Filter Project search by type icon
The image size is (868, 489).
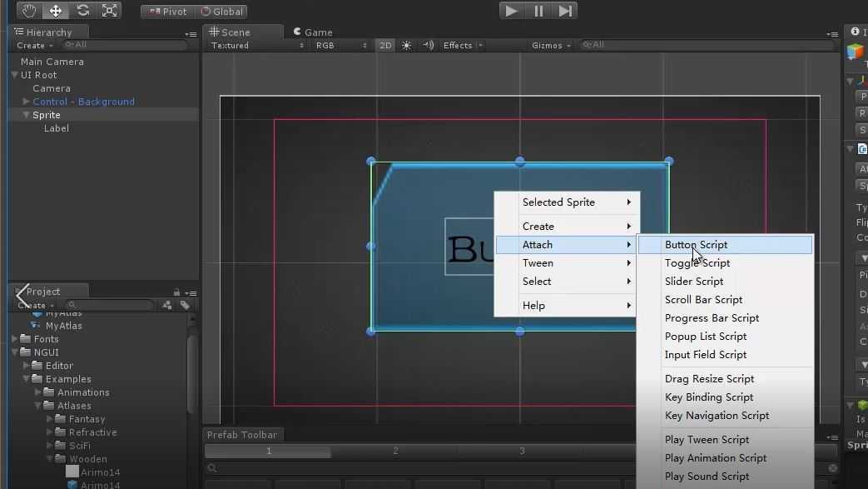tap(166, 305)
